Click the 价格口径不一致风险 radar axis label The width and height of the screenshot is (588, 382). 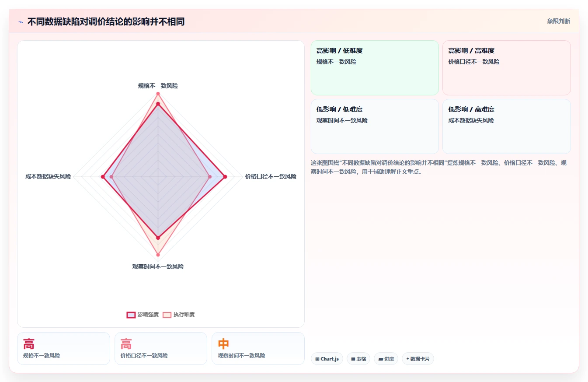271,177
